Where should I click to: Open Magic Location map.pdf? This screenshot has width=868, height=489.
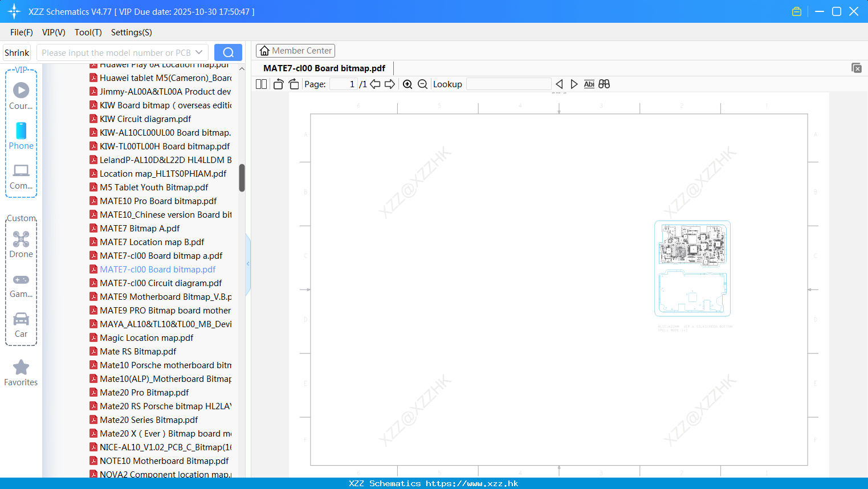point(146,338)
